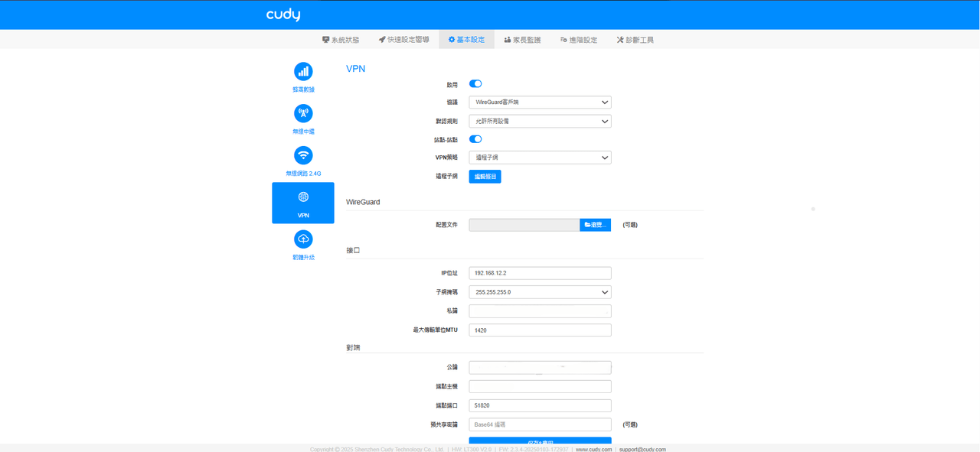Click the support@cudy.com footer link

(642, 450)
